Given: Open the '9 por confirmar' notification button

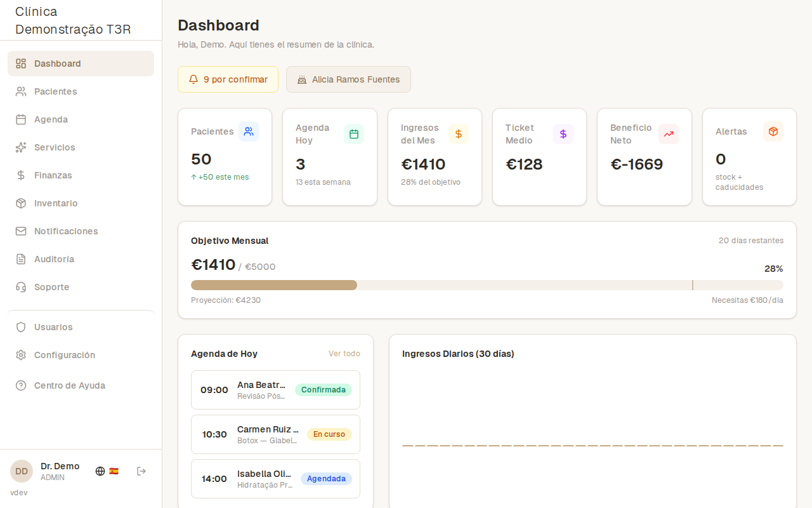Looking at the screenshot, I should (228, 79).
